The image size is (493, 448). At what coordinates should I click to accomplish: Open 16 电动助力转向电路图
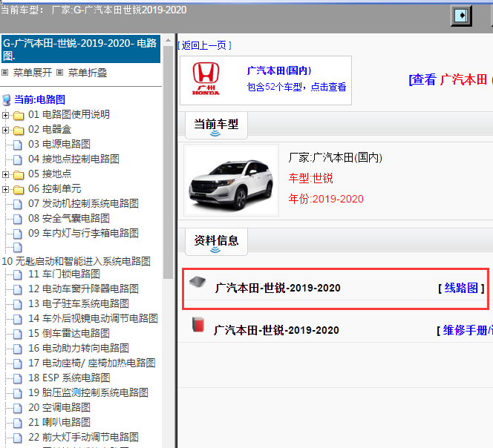point(79,348)
